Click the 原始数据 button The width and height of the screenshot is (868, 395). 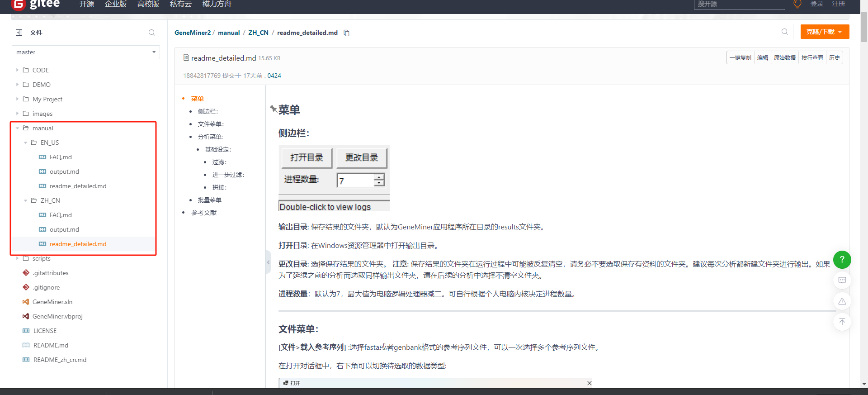785,58
